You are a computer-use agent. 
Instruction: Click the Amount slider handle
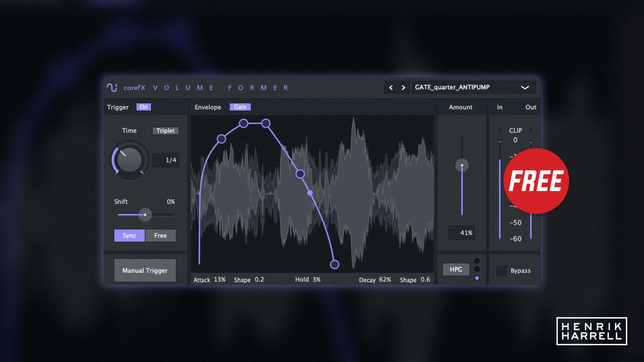point(462,165)
